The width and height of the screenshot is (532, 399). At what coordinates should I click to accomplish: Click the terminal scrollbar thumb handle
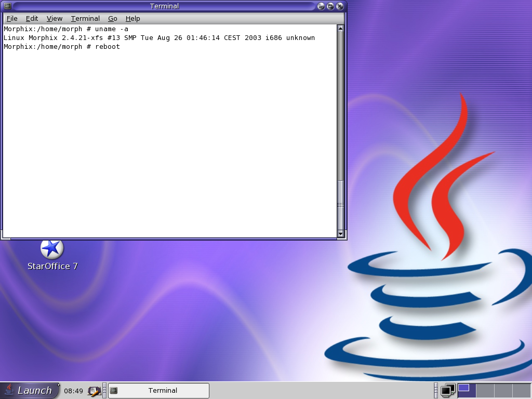341,205
